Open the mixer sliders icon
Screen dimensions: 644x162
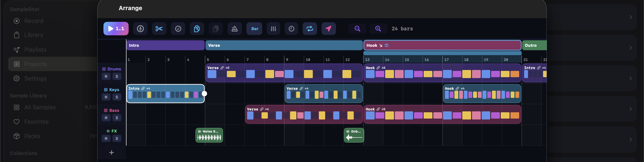(273, 29)
